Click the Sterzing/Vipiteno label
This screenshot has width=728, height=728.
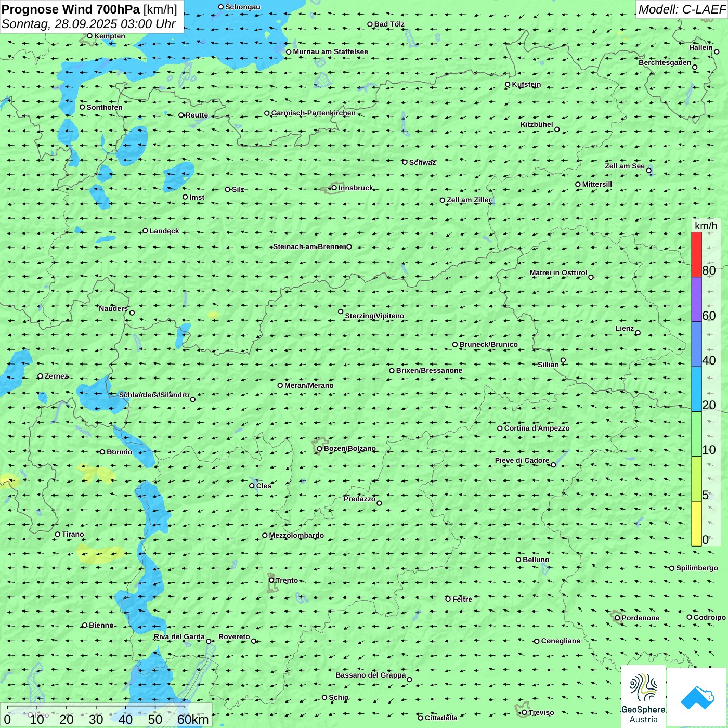[x=374, y=316]
